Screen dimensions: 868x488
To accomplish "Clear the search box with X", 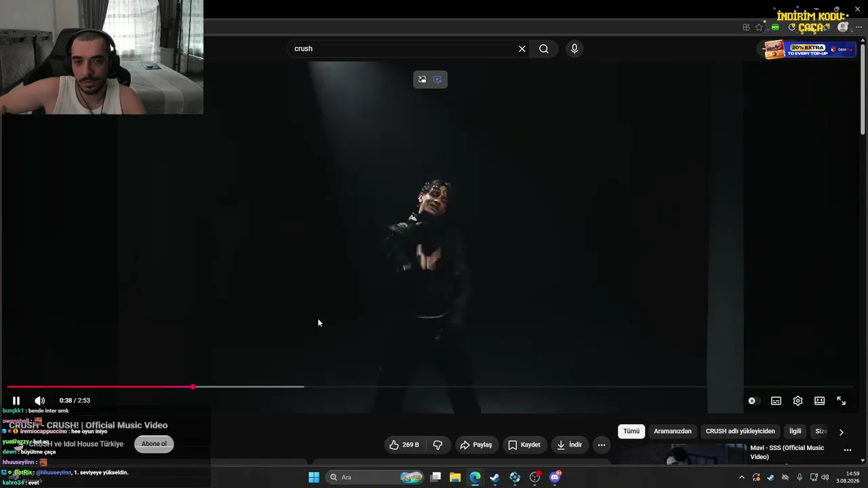I will (x=522, y=49).
